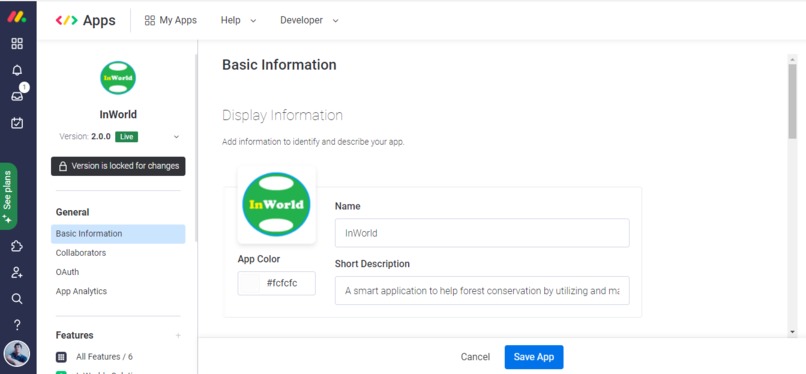Click the Apps code logo in header

(66, 21)
